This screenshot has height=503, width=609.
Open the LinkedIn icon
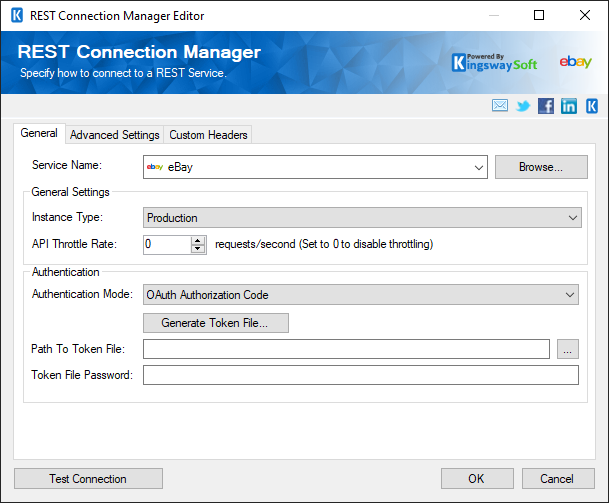[569, 106]
